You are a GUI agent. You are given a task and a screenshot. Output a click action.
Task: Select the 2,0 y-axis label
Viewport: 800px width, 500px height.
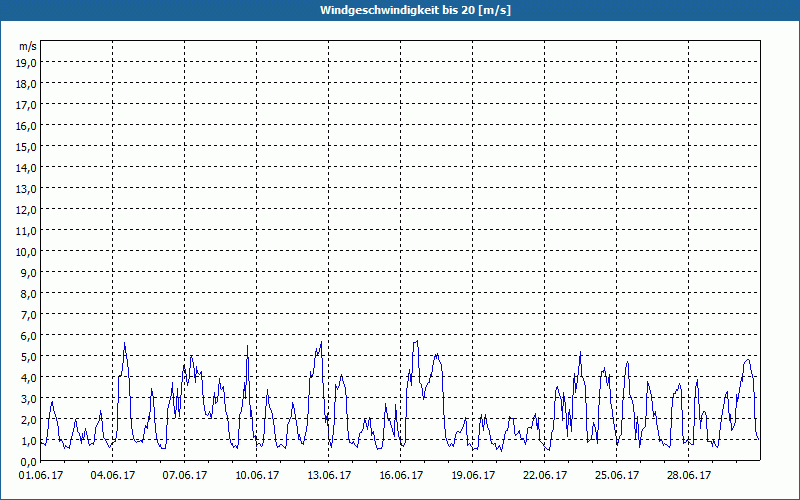29,420
